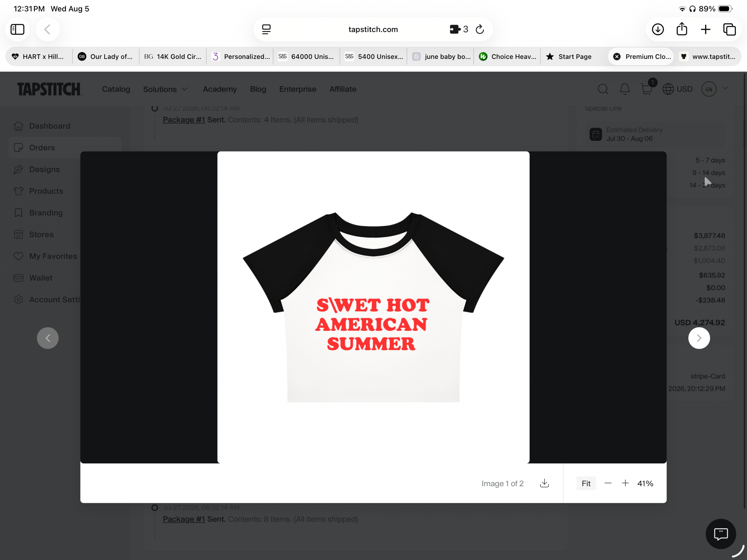Click the TAPSTITCH logo
The image size is (747, 560).
(x=50, y=89)
